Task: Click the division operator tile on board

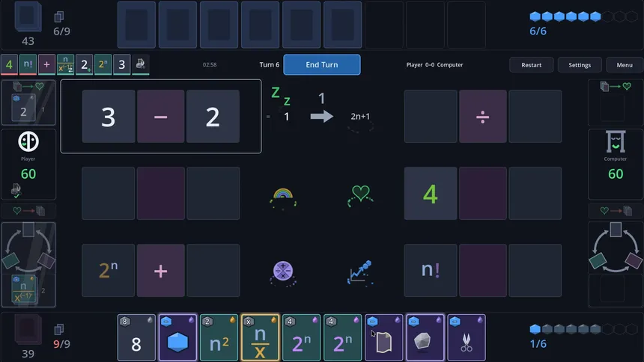Action: point(482,117)
